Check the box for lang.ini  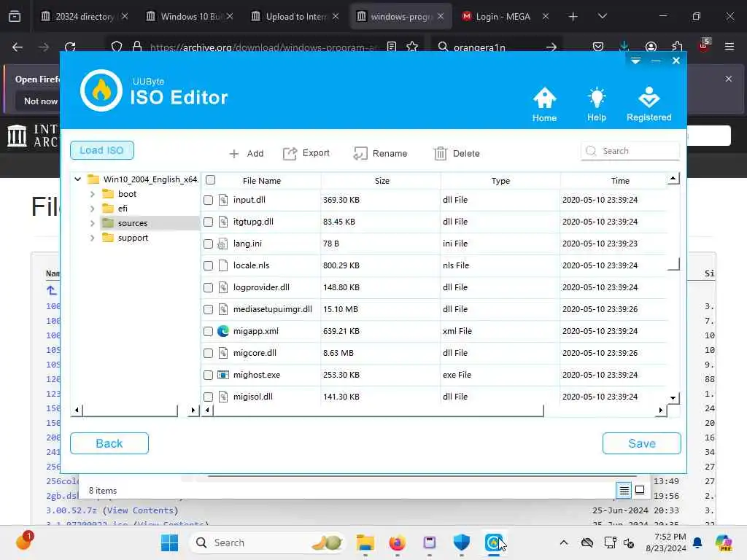click(208, 244)
